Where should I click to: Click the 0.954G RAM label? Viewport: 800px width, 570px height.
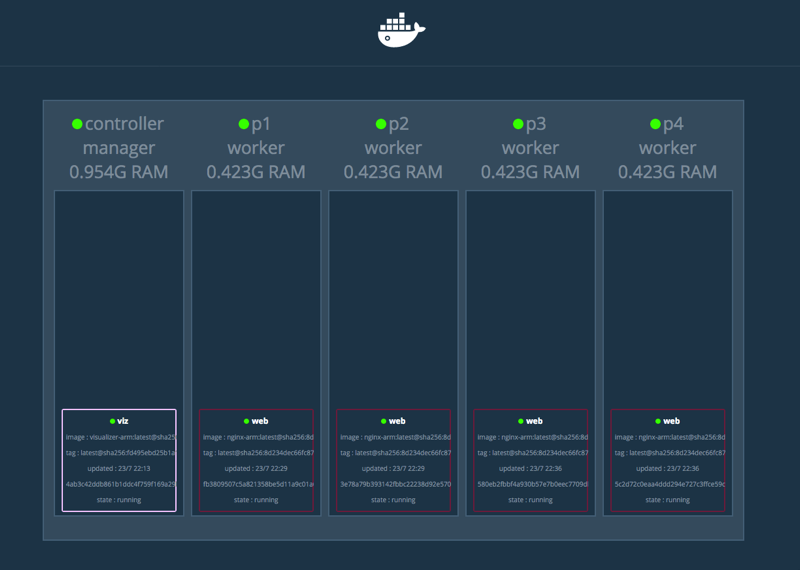(x=118, y=172)
